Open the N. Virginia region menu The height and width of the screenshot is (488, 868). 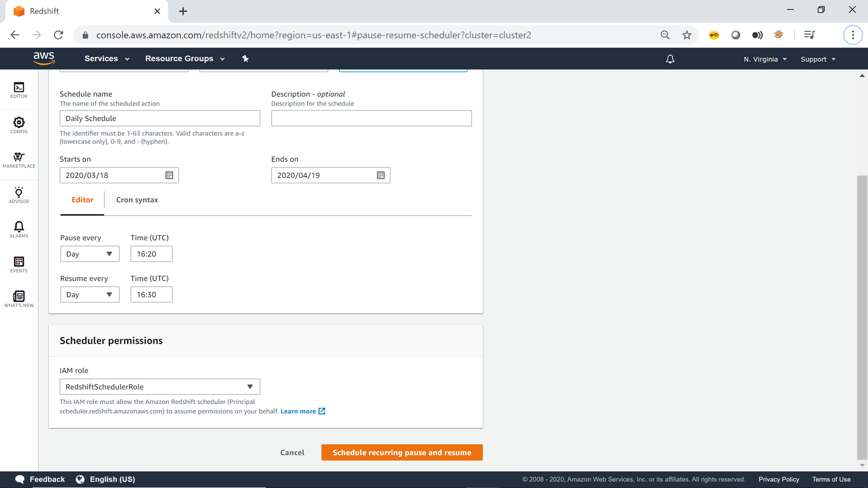[x=765, y=59]
